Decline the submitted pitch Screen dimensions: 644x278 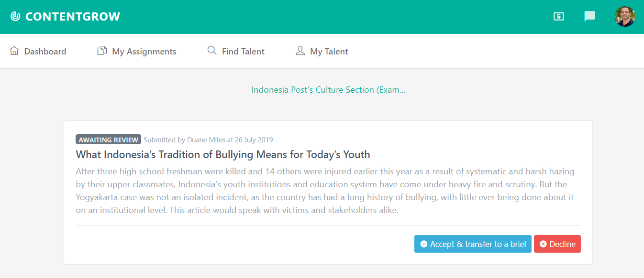(557, 244)
